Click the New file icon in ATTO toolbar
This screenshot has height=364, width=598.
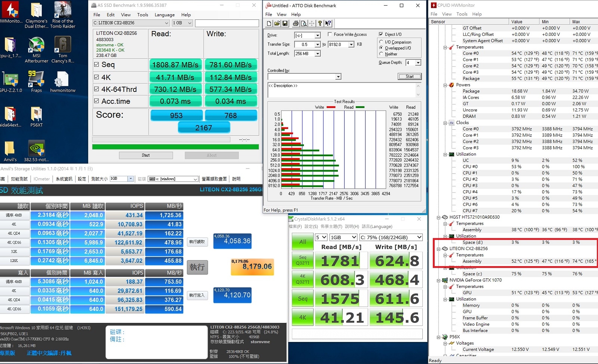(269, 24)
